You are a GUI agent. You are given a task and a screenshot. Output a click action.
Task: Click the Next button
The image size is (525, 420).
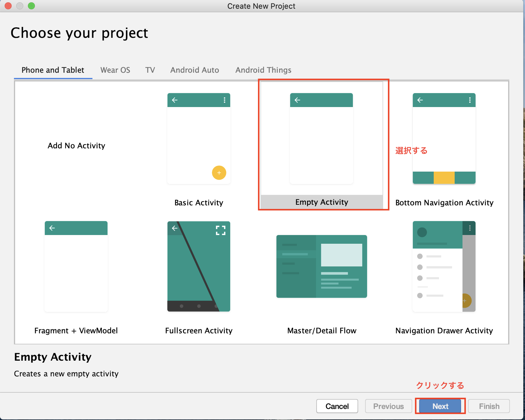[x=440, y=406]
